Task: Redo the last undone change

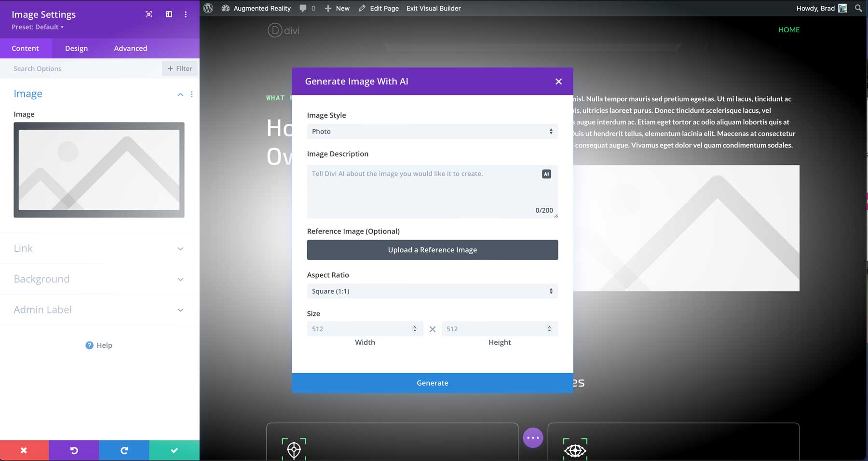Action: [x=124, y=450]
